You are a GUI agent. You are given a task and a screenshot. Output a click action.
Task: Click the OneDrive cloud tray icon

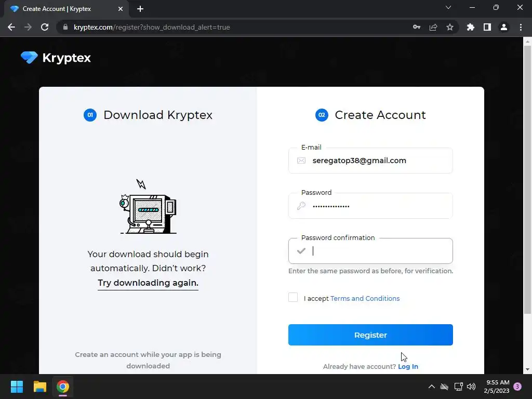coord(444,387)
